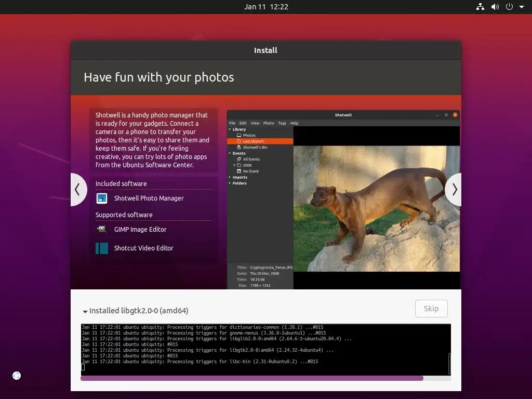Collapse the Events tree in Shotwell

[x=230, y=153]
